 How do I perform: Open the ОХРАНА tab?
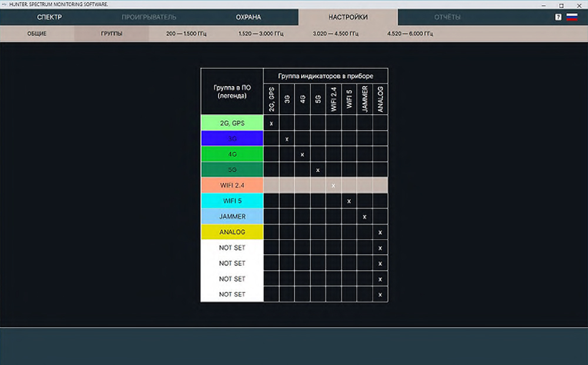point(248,17)
